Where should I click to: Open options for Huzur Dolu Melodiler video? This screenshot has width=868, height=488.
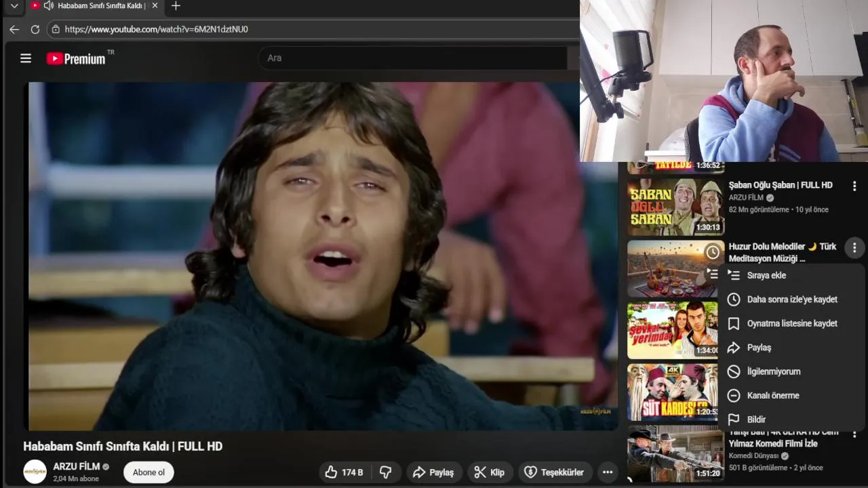[854, 248]
